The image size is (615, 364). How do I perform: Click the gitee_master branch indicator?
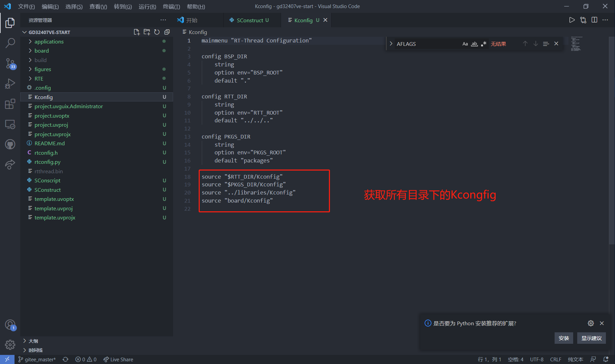point(37,359)
